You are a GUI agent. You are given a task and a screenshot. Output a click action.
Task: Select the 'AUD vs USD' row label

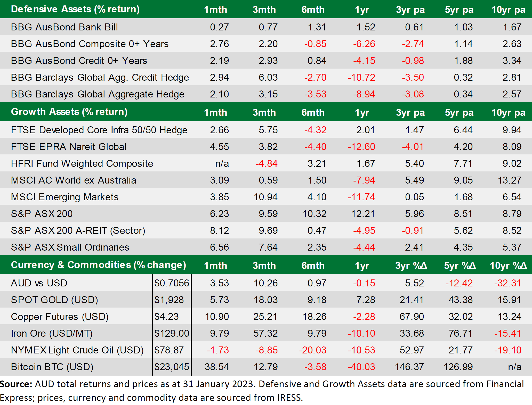click(x=39, y=283)
